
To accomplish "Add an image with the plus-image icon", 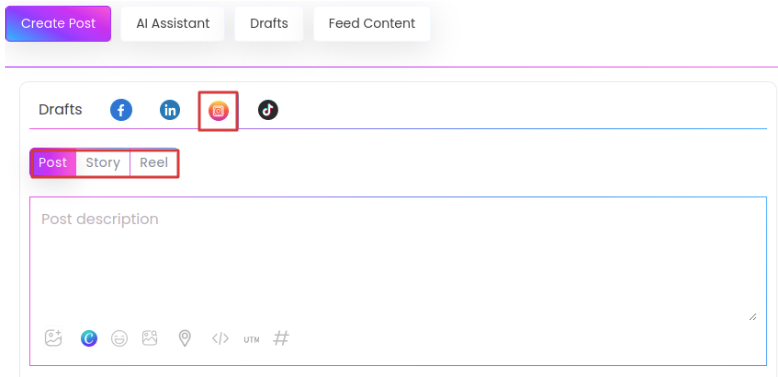I will pyautogui.click(x=53, y=338).
